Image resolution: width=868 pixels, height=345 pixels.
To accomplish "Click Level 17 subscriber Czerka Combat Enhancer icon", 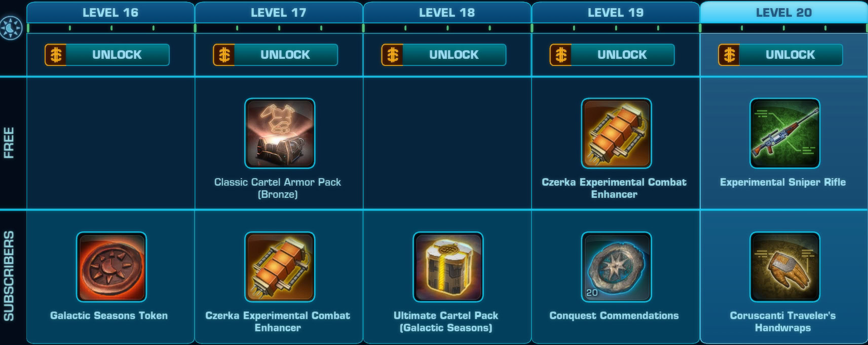I will pos(280,267).
